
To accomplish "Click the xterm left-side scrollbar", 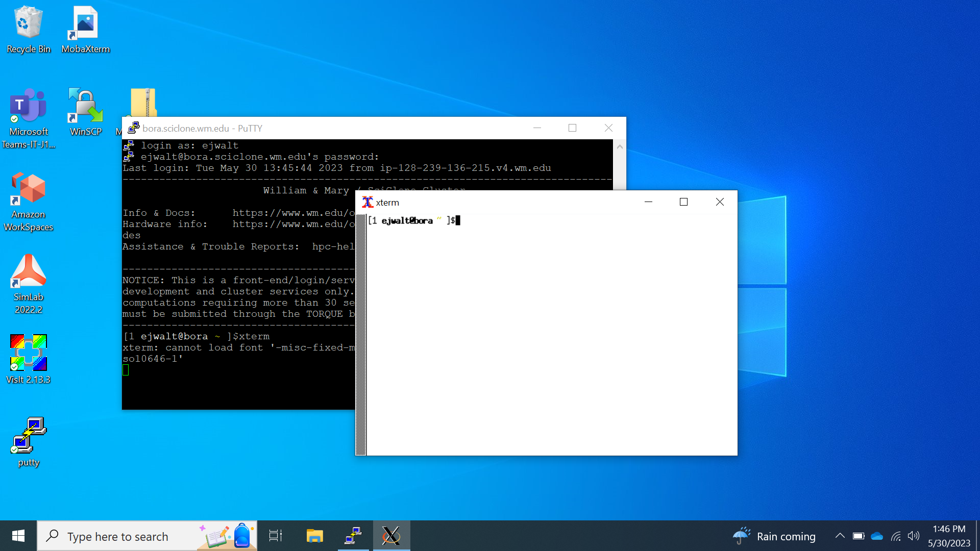I will [x=361, y=334].
